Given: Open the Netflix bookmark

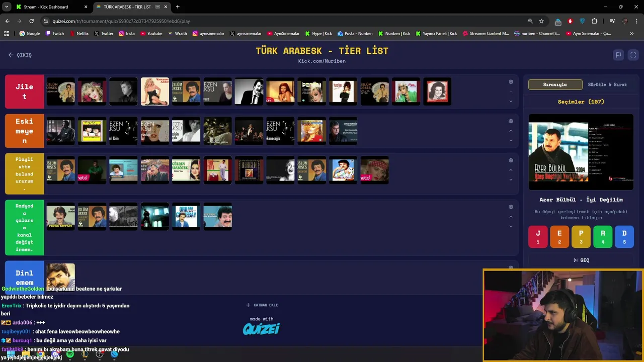Looking at the screenshot, I should point(78,34).
